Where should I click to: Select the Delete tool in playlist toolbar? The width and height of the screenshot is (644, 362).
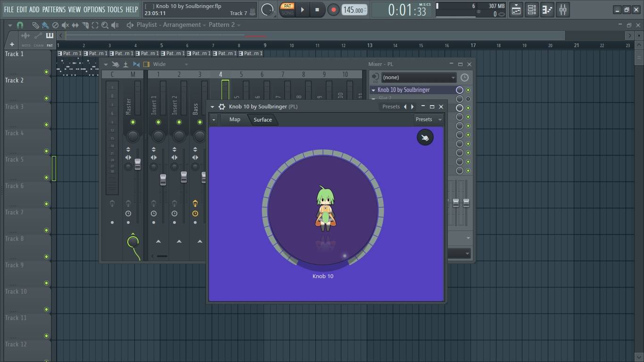(55, 25)
